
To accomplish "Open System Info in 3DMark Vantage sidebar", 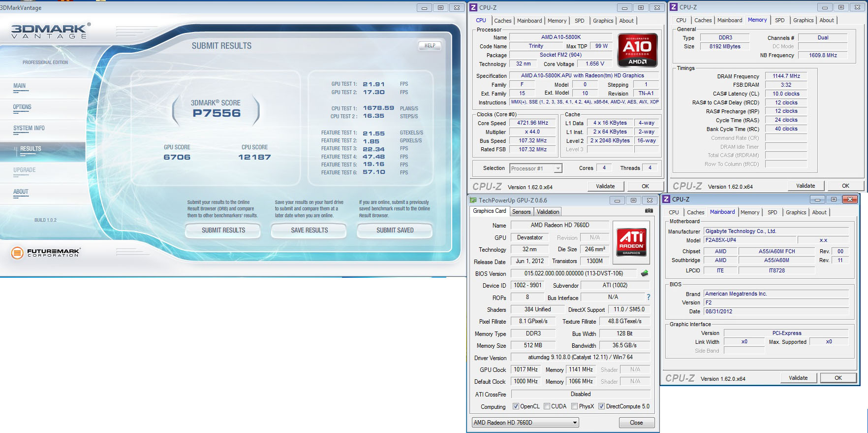I will point(29,128).
